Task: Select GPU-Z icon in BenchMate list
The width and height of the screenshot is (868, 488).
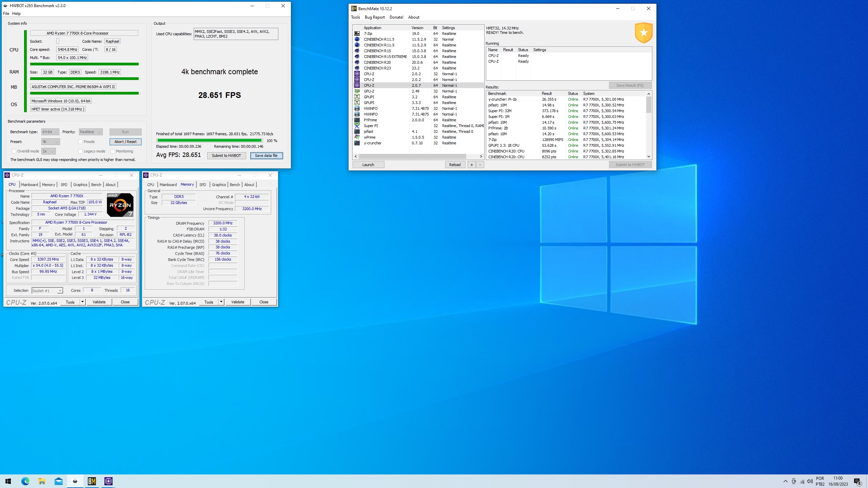Action: pos(357,91)
